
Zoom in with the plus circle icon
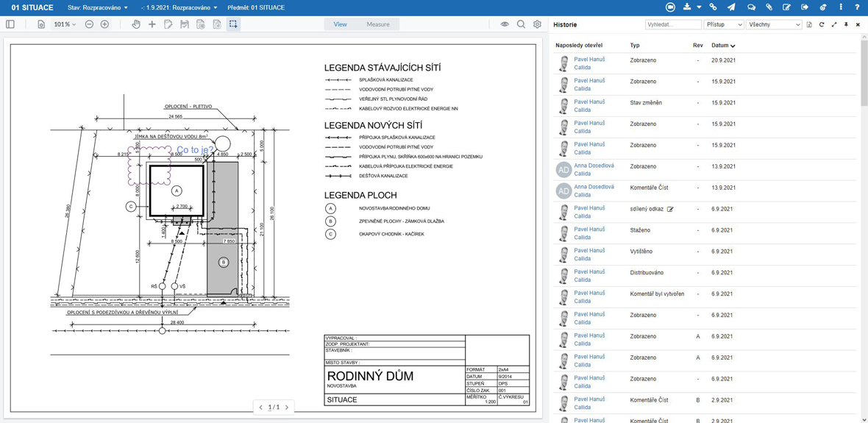[104, 24]
